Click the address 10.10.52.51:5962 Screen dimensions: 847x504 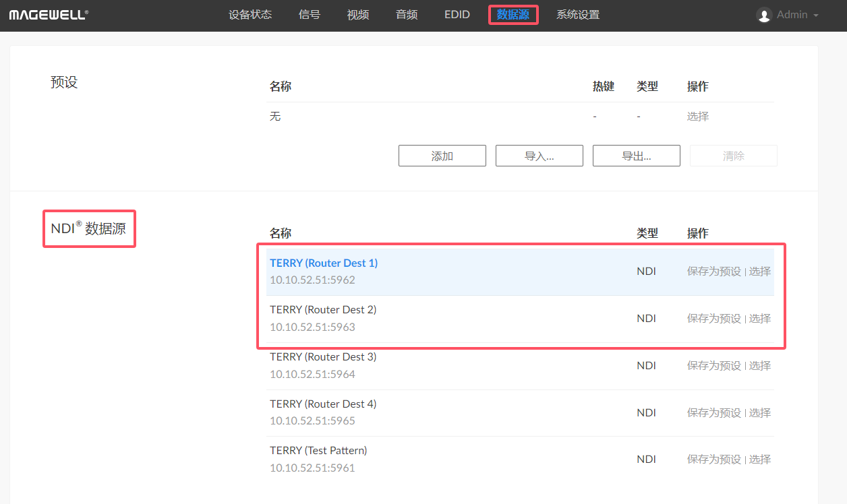tap(312, 280)
